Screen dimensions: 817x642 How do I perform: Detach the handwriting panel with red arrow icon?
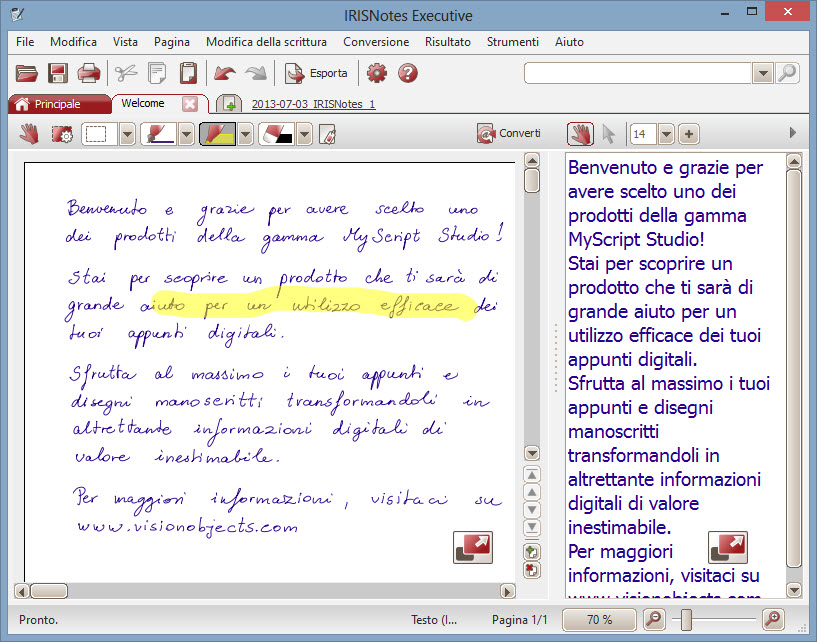click(473, 547)
